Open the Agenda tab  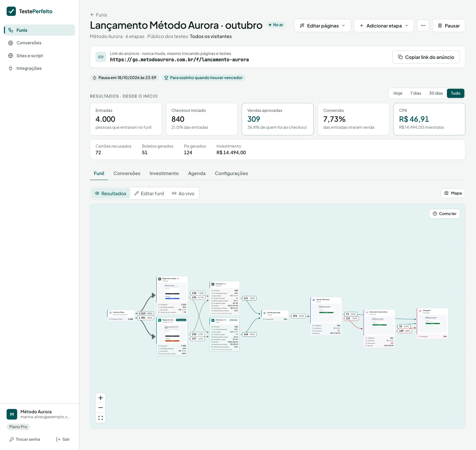pyautogui.click(x=197, y=173)
